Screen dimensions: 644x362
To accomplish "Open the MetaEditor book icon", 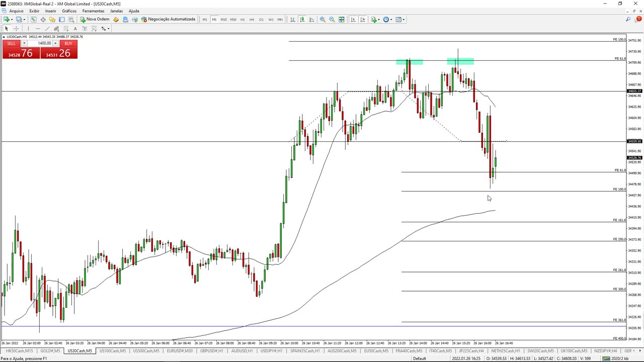I will 116,20.
